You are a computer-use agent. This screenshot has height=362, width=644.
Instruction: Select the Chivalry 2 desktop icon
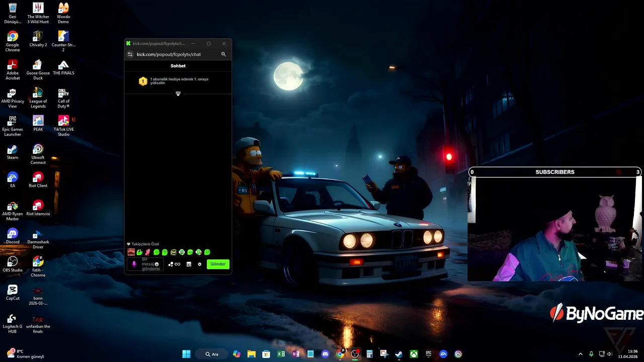(x=38, y=39)
